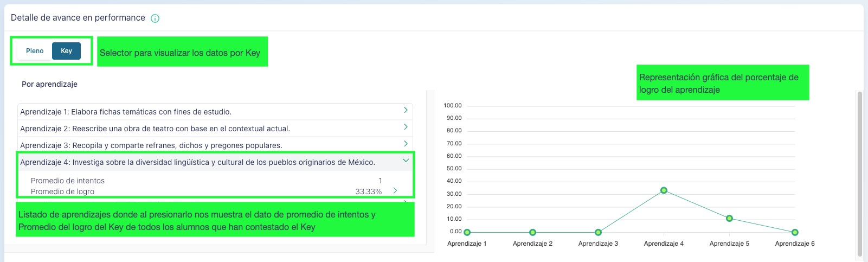Screen dimensions: 868x262
Task: Open Promedio de logro detail arrow
Action: tap(395, 190)
